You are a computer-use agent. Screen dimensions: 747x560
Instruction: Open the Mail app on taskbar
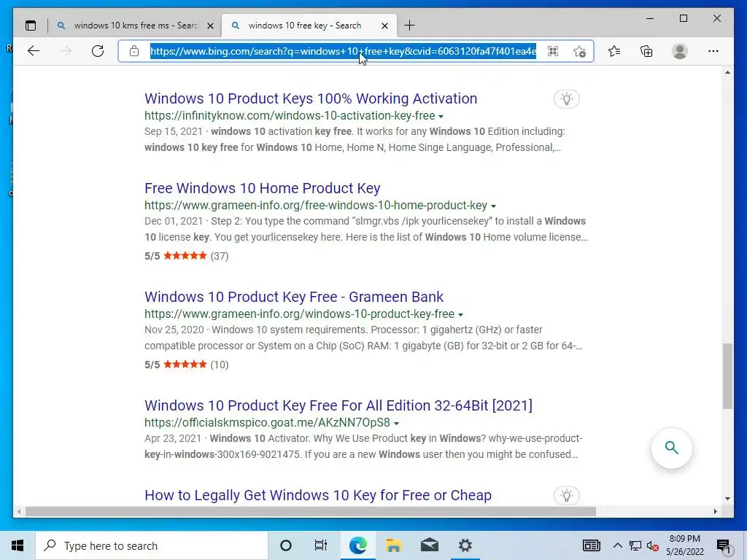tap(430, 545)
